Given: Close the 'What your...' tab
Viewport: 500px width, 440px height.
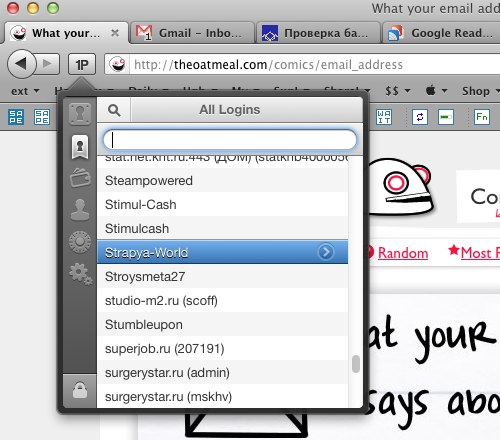Looking at the screenshot, I should (115, 33).
